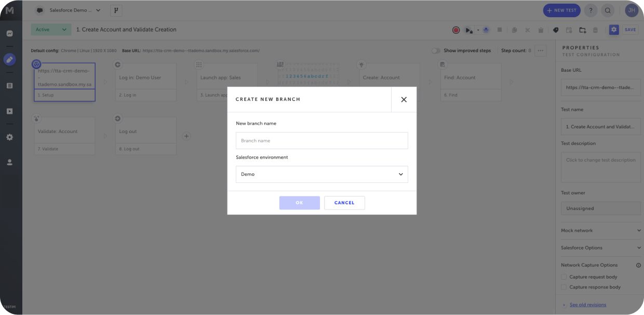The height and width of the screenshot is (315, 644).
Task: Open search from the magnifier icon
Action: click(608, 10)
